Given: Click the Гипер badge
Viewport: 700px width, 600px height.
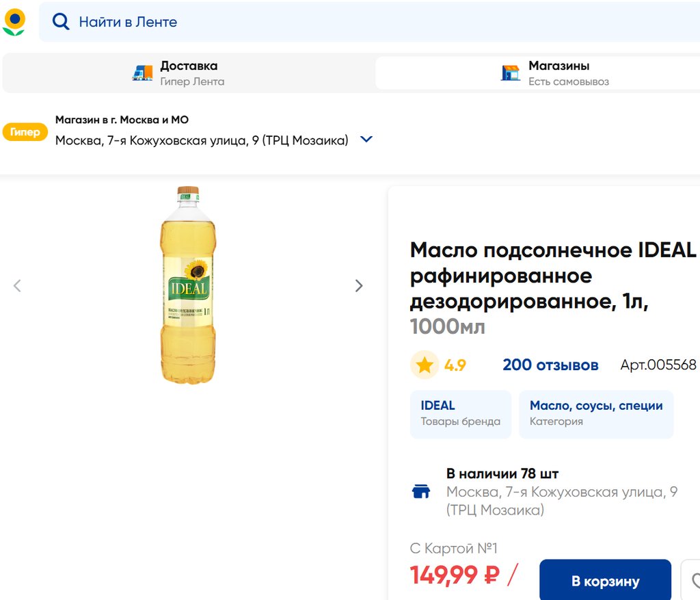Looking at the screenshot, I should pyautogui.click(x=25, y=132).
